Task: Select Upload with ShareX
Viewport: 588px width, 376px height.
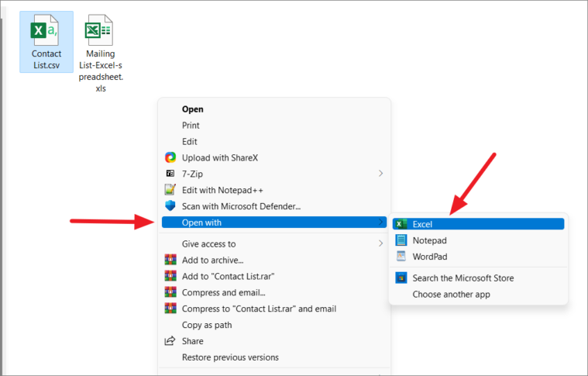Action: [x=274, y=157]
